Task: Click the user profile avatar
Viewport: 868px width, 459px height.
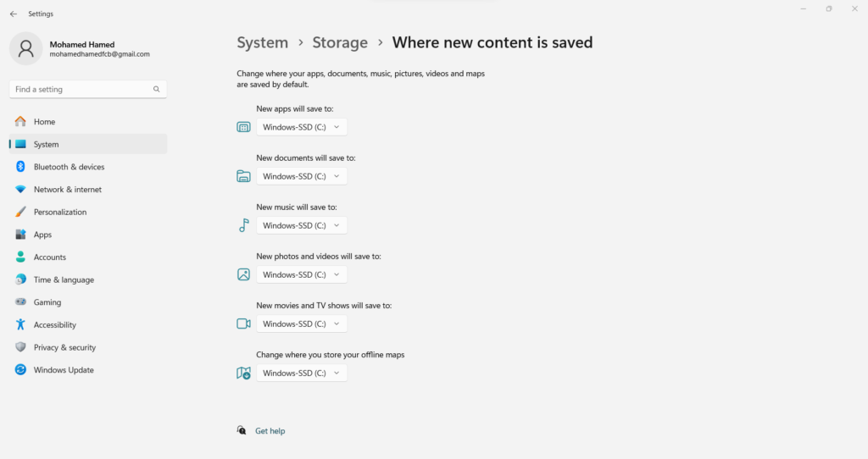Action: [x=26, y=48]
